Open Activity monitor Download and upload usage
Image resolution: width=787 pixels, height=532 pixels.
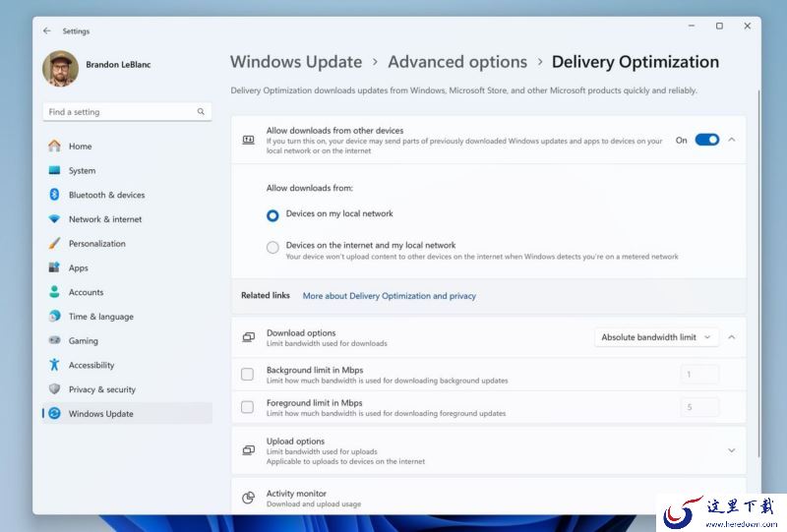tap(488, 497)
